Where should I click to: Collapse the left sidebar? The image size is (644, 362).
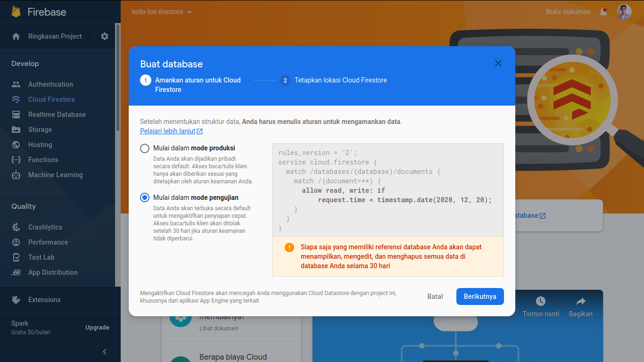point(105,351)
